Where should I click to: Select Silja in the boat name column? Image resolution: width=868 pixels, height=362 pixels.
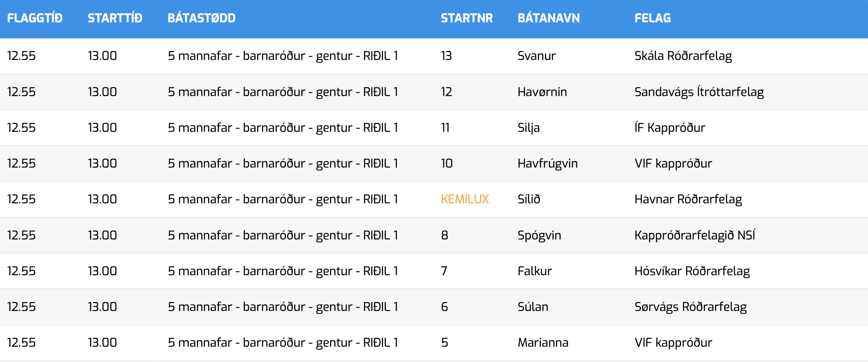pos(528,128)
